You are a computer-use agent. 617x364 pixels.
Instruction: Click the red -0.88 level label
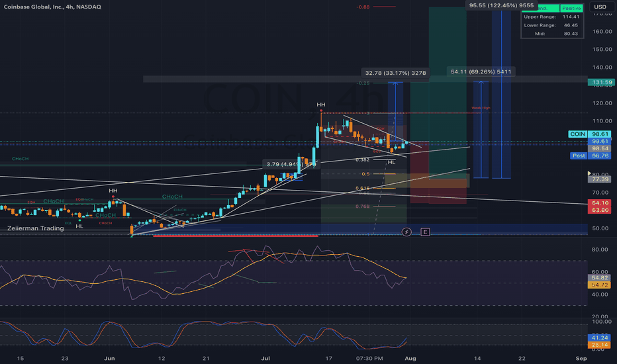pyautogui.click(x=363, y=7)
